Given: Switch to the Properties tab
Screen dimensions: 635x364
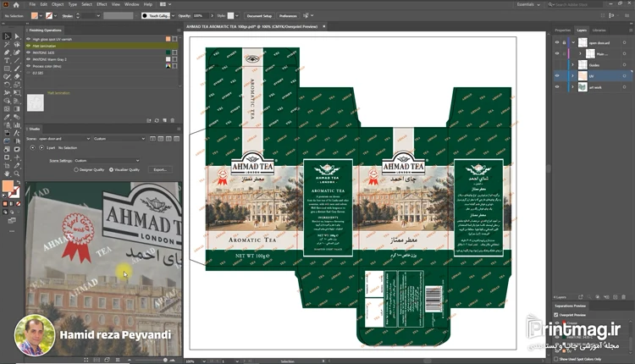Looking at the screenshot, I should [562, 30].
